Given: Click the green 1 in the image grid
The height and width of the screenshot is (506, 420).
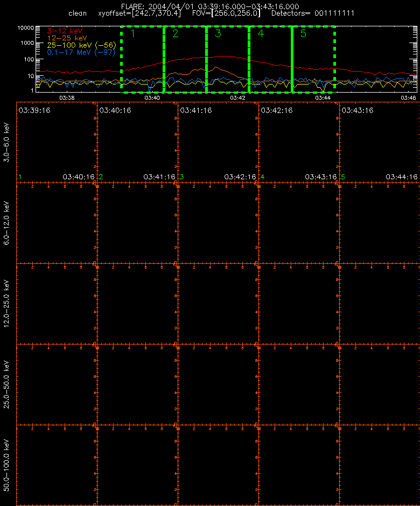Looking at the screenshot, I should pos(20,177).
